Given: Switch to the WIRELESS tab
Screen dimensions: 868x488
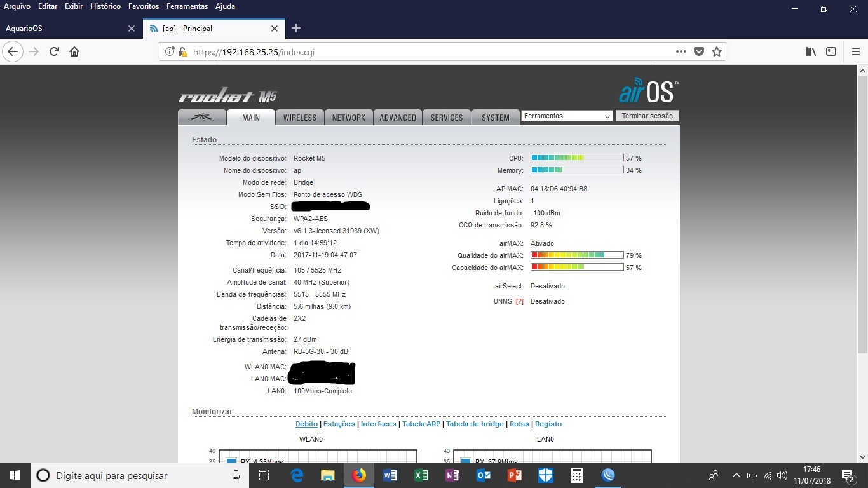Looking at the screenshot, I should 300,118.
